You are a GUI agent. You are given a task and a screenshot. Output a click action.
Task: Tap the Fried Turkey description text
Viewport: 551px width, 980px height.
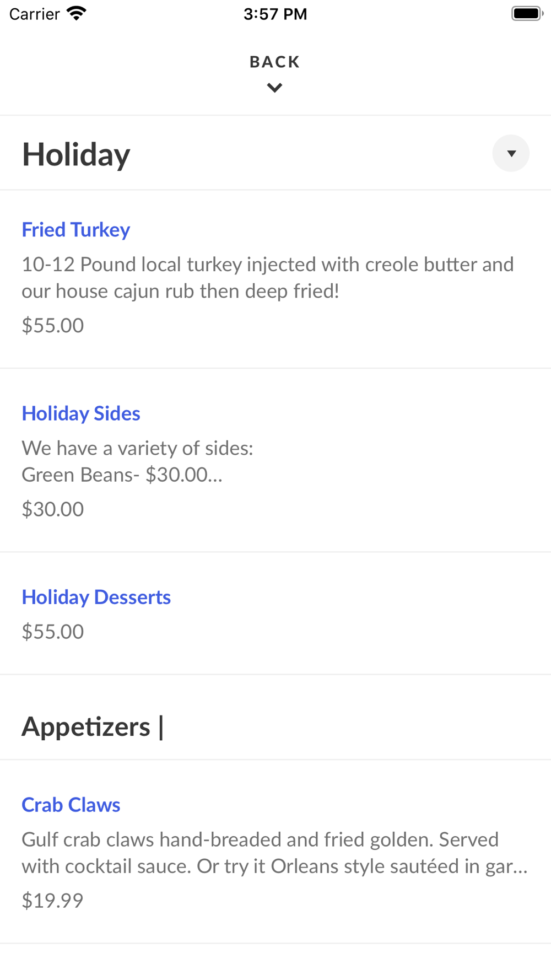[x=268, y=277]
